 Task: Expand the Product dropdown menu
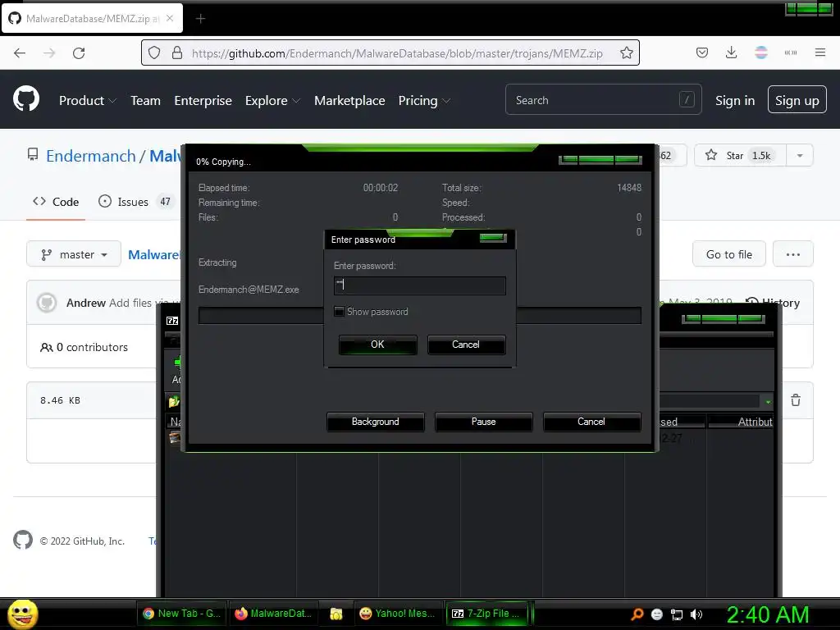click(x=87, y=100)
